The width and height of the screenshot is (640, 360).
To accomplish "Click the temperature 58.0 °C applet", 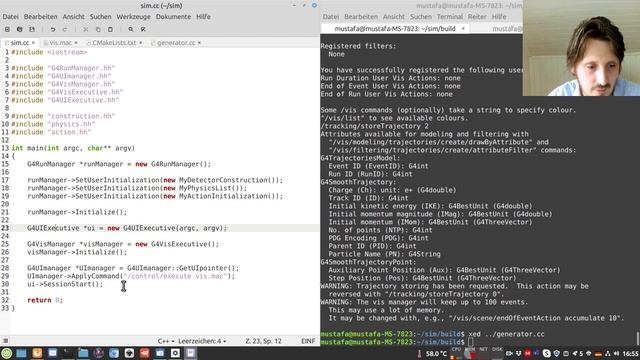I will tap(432, 353).
